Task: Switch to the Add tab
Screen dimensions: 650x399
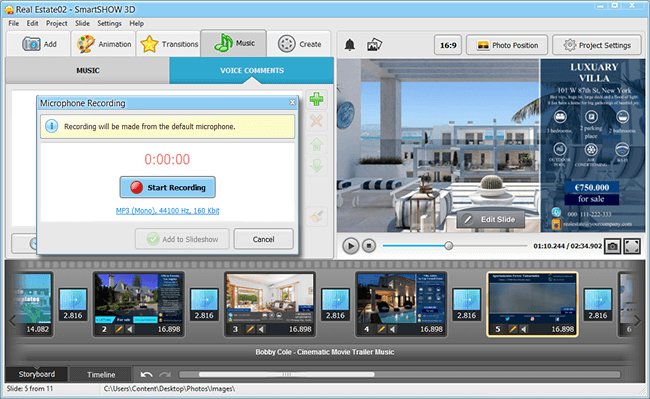Action: click(38, 44)
